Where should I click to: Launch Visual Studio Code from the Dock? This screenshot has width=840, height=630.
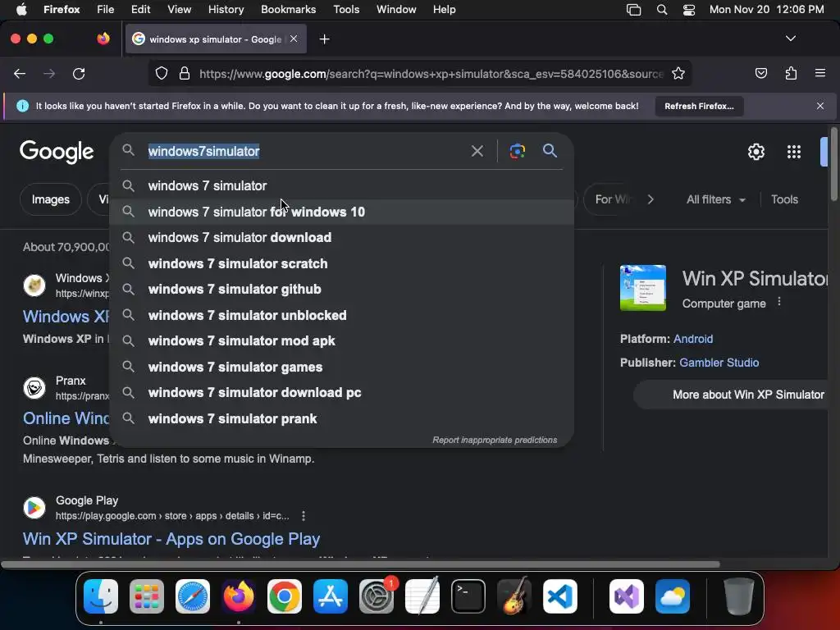pyautogui.click(x=559, y=596)
